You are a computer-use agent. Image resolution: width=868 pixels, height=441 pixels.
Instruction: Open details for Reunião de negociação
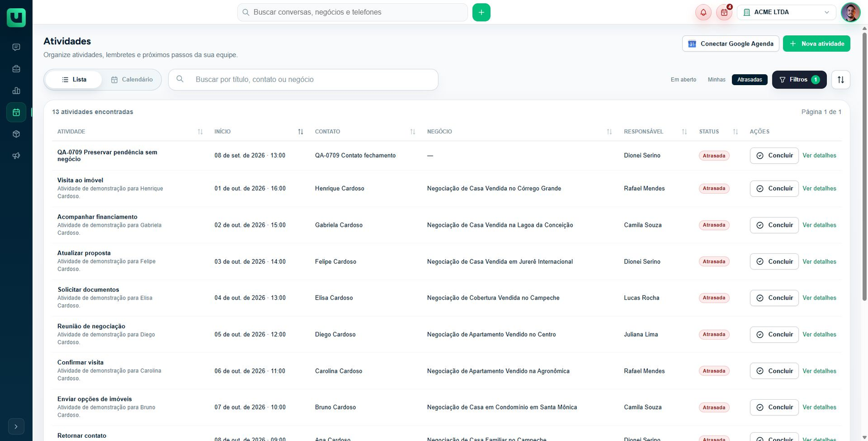click(819, 335)
